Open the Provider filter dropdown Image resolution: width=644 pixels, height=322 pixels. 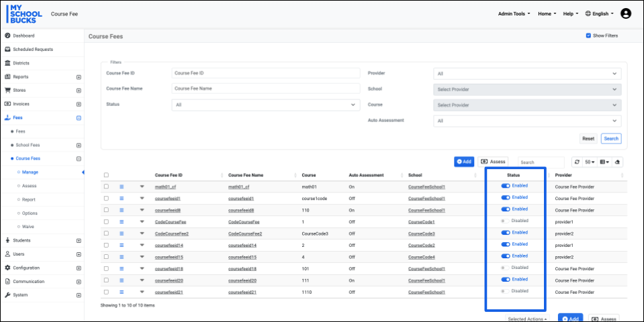pos(527,74)
